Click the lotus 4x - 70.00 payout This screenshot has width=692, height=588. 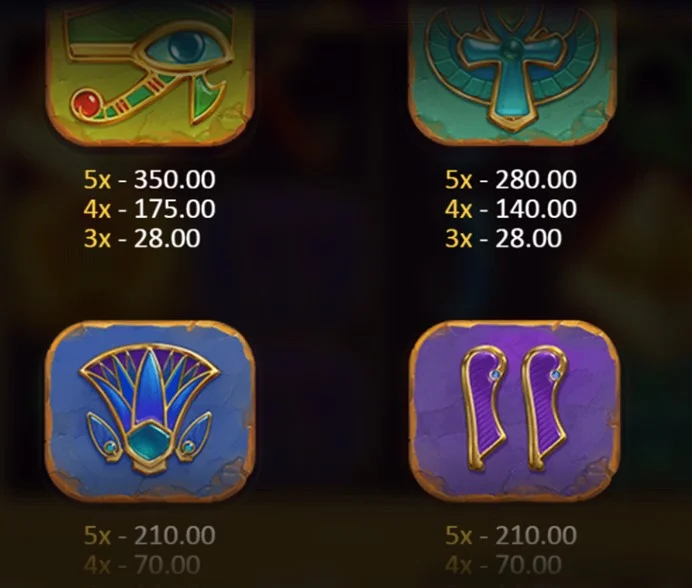click(x=142, y=565)
